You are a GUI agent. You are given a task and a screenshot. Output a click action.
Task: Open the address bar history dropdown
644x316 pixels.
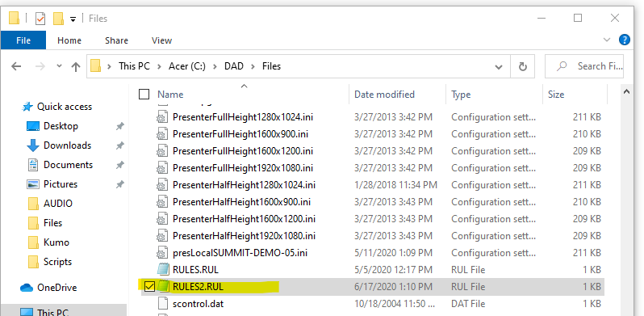coord(499,66)
